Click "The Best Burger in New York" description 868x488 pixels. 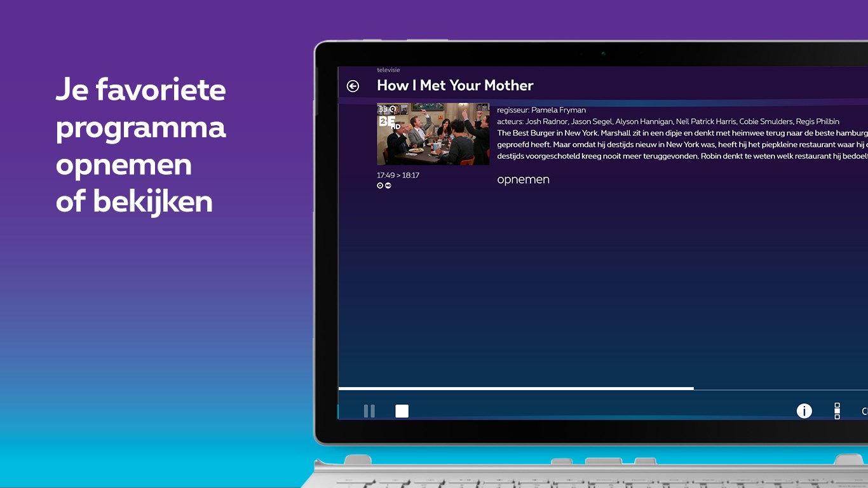(x=682, y=144)
